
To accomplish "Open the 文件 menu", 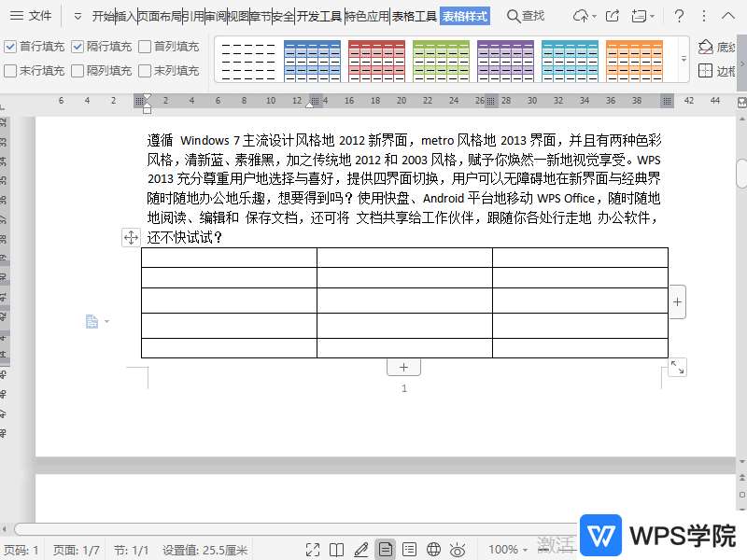I will pyautogui.click(x=31, y=16).
